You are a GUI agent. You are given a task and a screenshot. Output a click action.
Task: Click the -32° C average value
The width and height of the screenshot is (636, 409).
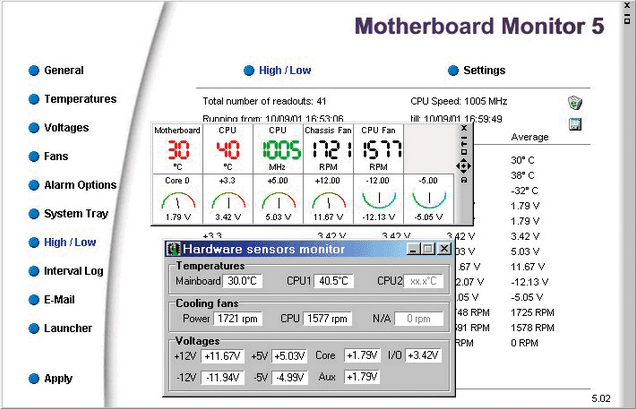coord(524,191)
